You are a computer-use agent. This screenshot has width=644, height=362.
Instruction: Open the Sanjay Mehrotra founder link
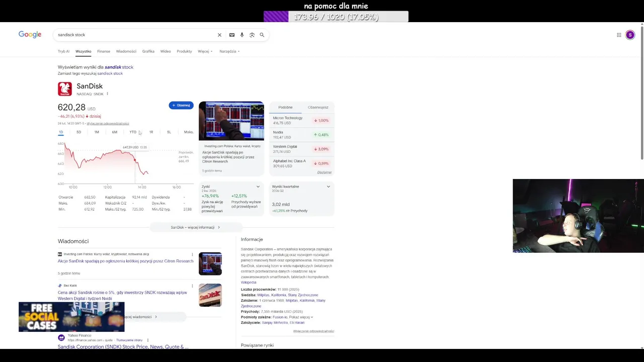[274, 323]
